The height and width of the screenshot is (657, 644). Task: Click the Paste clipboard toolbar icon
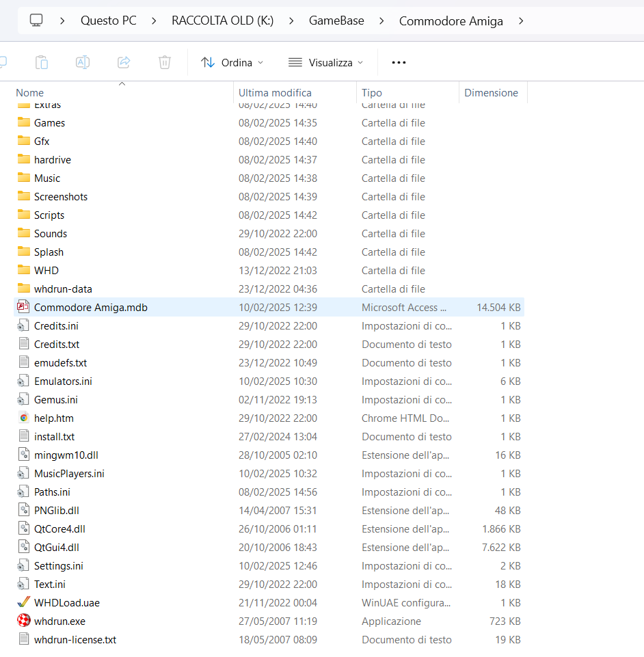(42, 62)
